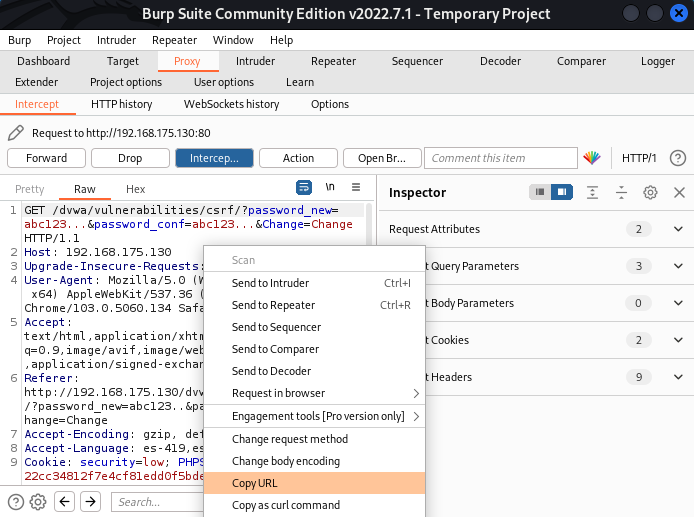Open the Burp menu in menu bar

19,40
